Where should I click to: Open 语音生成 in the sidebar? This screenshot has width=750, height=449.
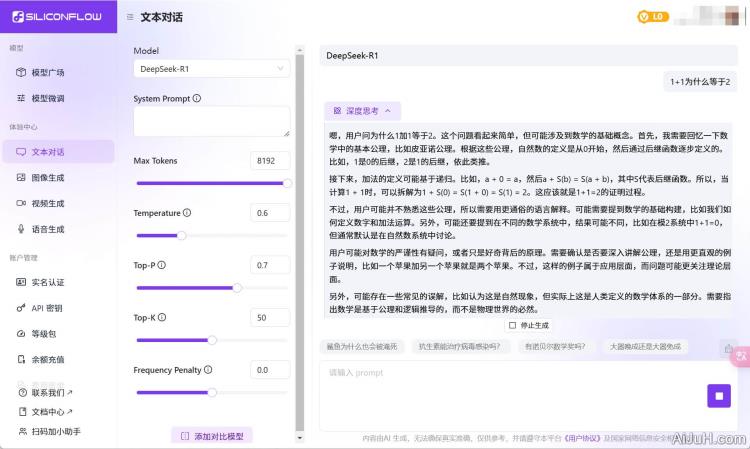point(47,229)
